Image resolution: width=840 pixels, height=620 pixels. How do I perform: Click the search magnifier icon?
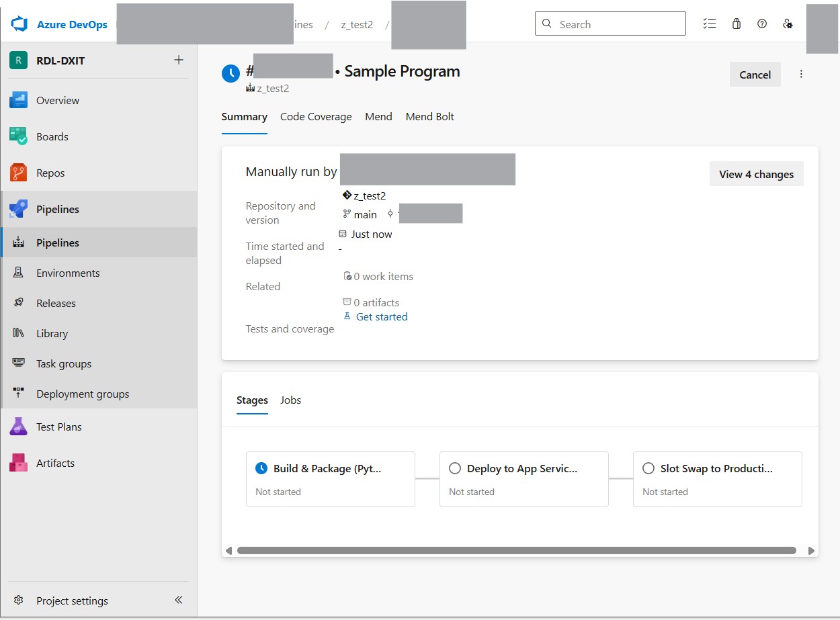547,24
